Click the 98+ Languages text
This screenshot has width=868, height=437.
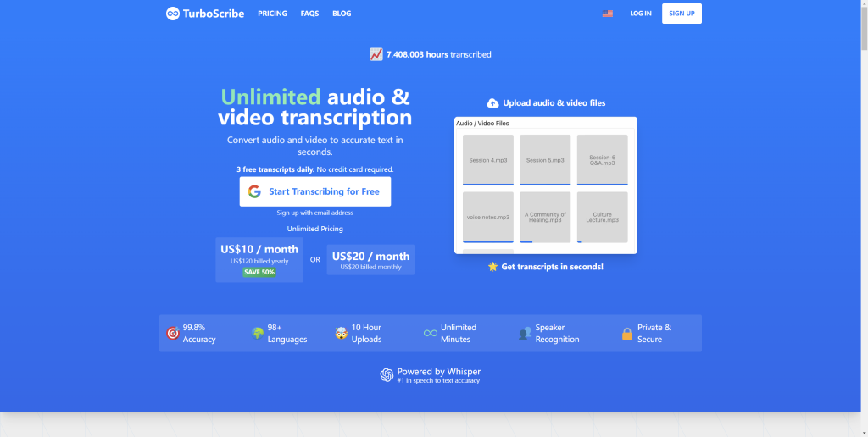pos(287,333)
